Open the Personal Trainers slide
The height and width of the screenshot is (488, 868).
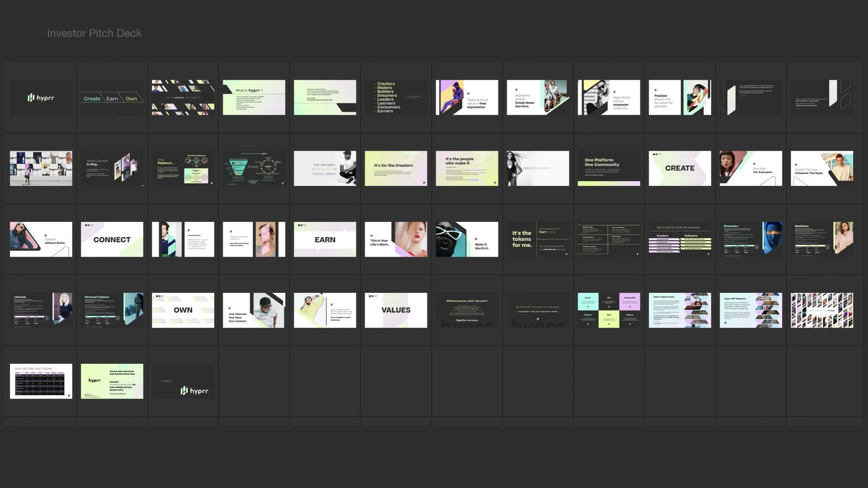[x=112, y=310]
